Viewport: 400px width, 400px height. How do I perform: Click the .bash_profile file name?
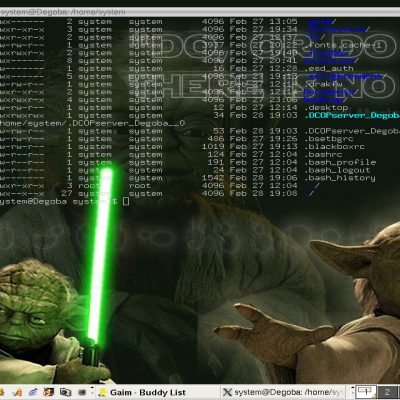tap(340, 162)
